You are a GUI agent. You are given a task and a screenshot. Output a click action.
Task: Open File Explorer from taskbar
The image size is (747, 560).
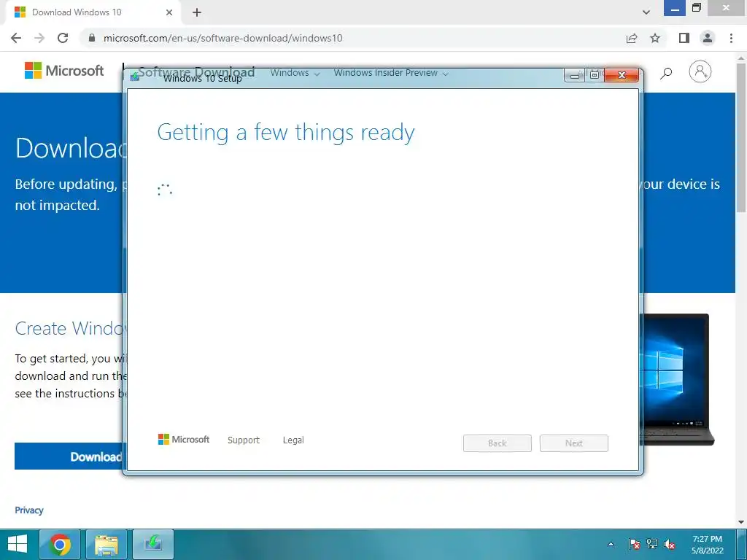(x=107, y=544)
